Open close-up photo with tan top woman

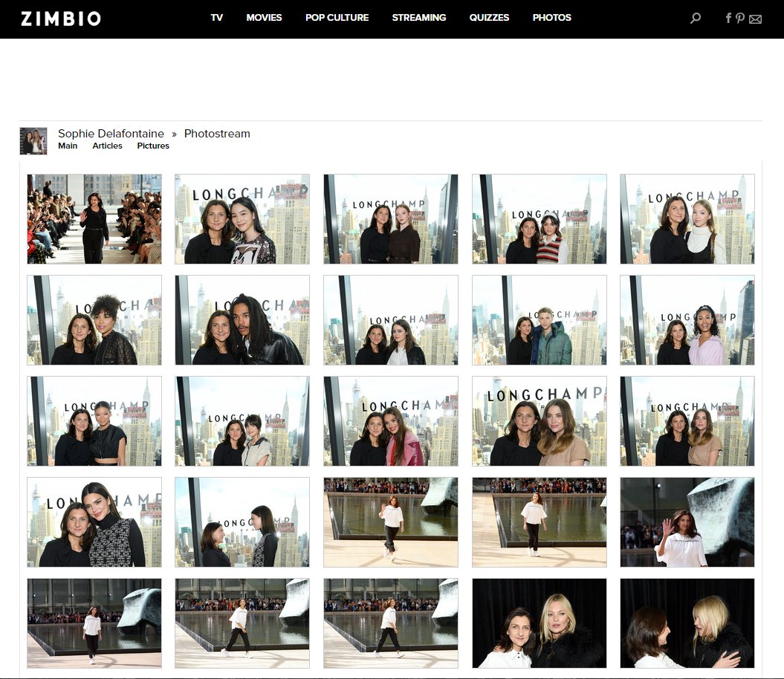click(540, 421)
